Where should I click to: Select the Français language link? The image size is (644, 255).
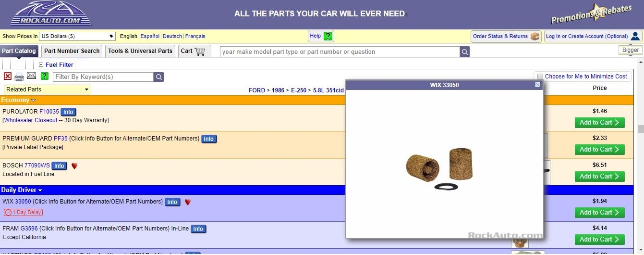coord(195,36)
